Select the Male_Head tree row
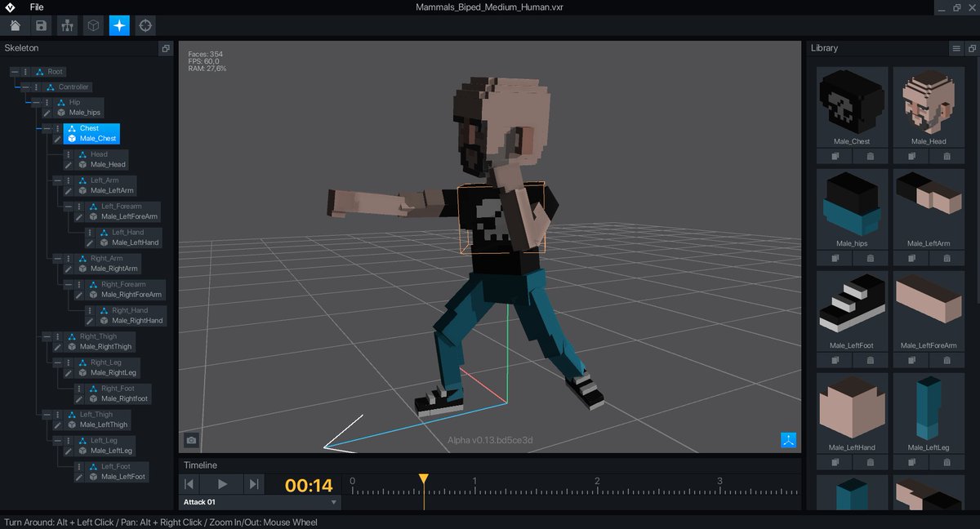The width and height of the screenshot is (980, 529). (x=102, y=165)
